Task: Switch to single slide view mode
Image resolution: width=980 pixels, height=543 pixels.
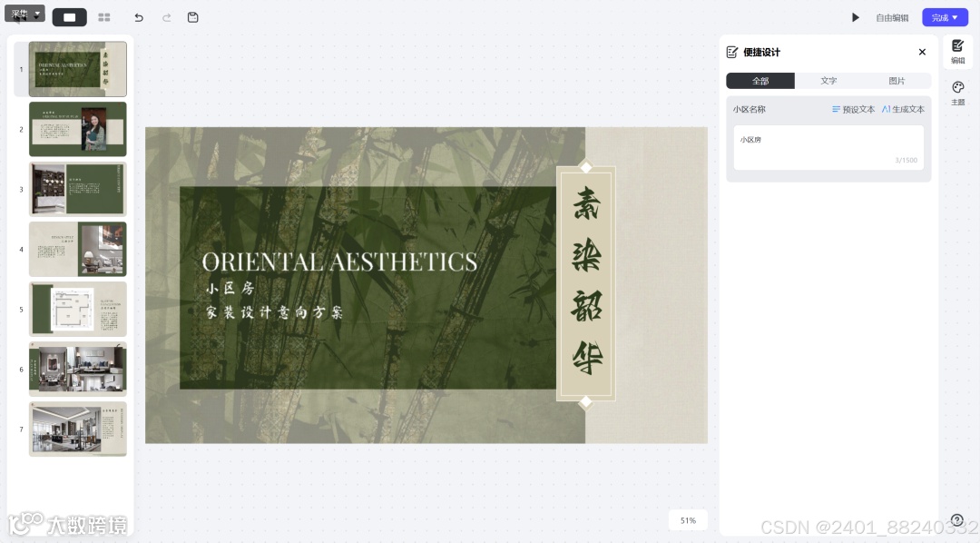Action: (69, 17)
